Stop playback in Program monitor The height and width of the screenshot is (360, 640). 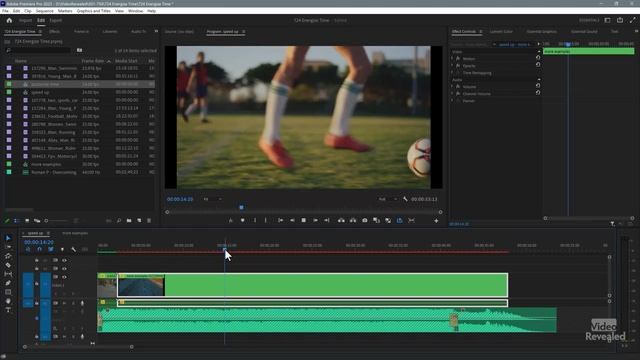tap(304, 220)
